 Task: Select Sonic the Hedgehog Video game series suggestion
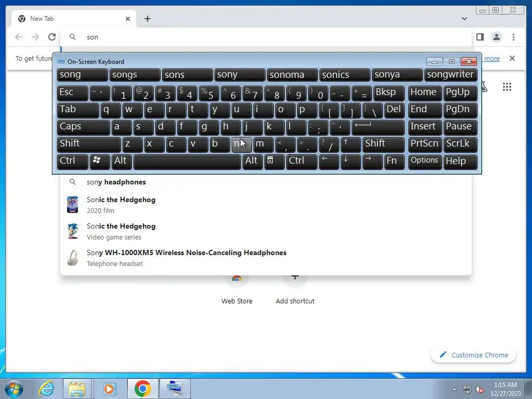pos(267,231)
